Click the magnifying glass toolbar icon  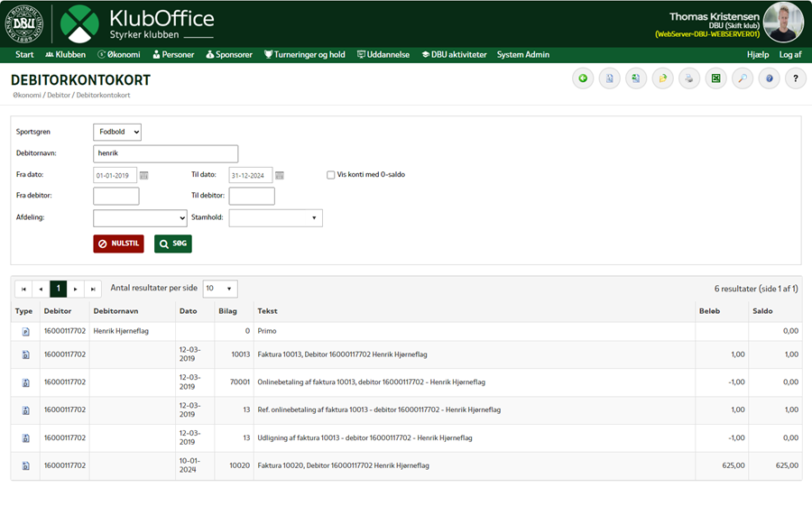point(743,78)
